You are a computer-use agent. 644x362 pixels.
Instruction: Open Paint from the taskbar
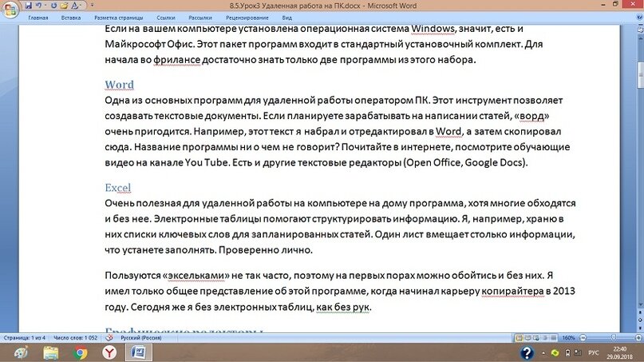[x=21, y=352]
